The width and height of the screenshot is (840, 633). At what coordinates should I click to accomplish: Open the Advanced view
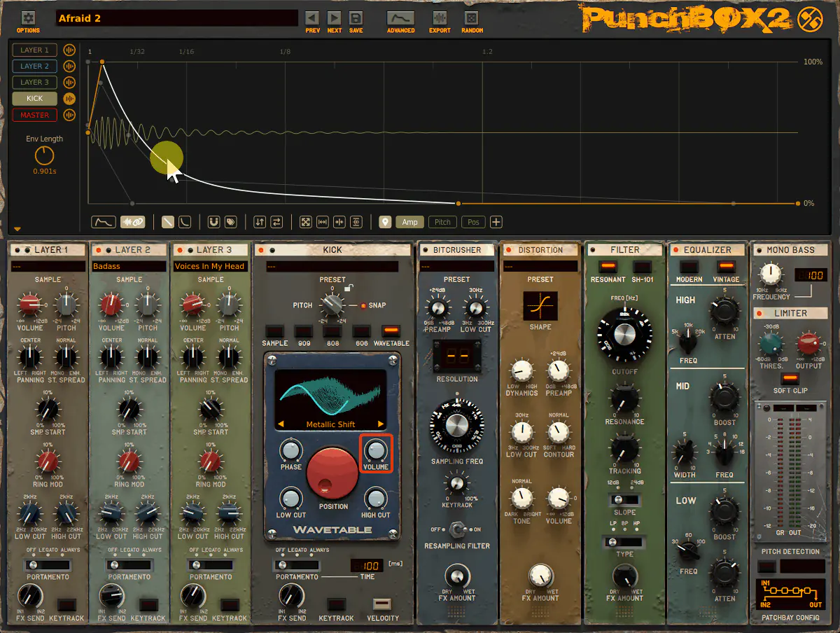[400, 18]
